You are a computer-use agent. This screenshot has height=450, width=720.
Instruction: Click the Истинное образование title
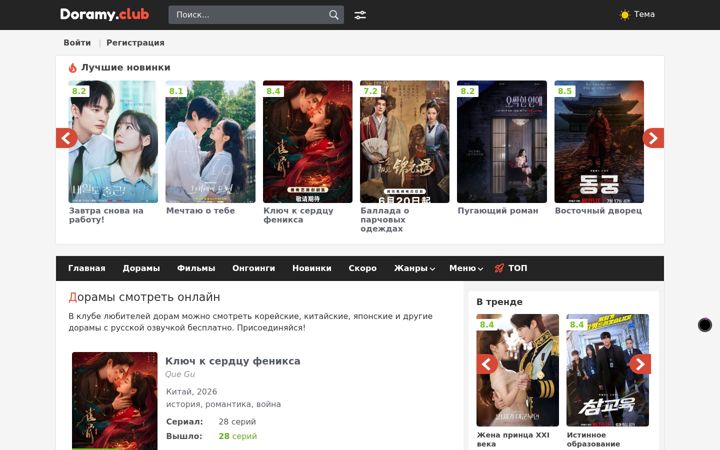[x=593, y=439]
